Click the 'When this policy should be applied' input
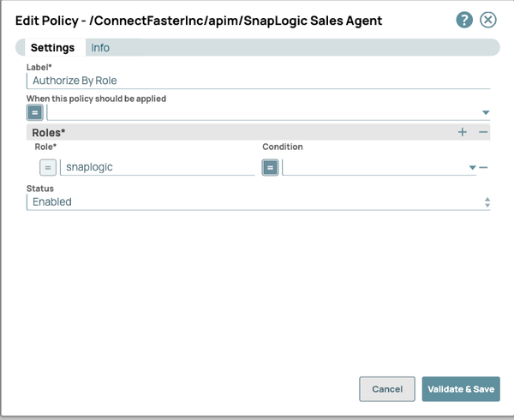 pos(261,112)
